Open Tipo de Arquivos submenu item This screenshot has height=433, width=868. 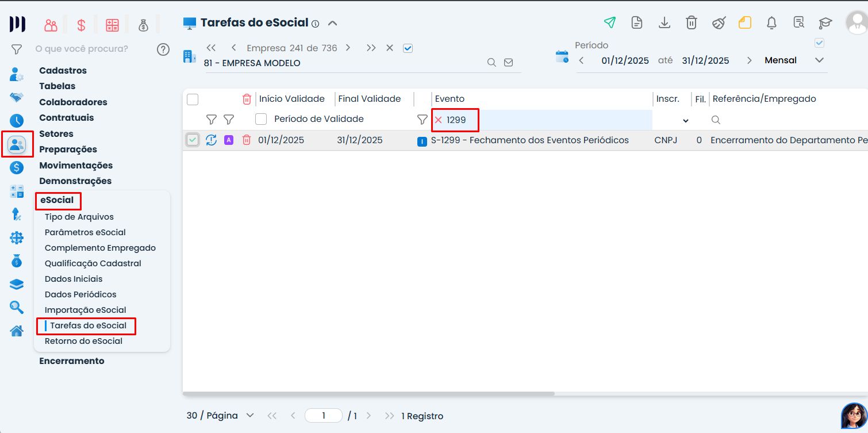(x=79, y=217)
